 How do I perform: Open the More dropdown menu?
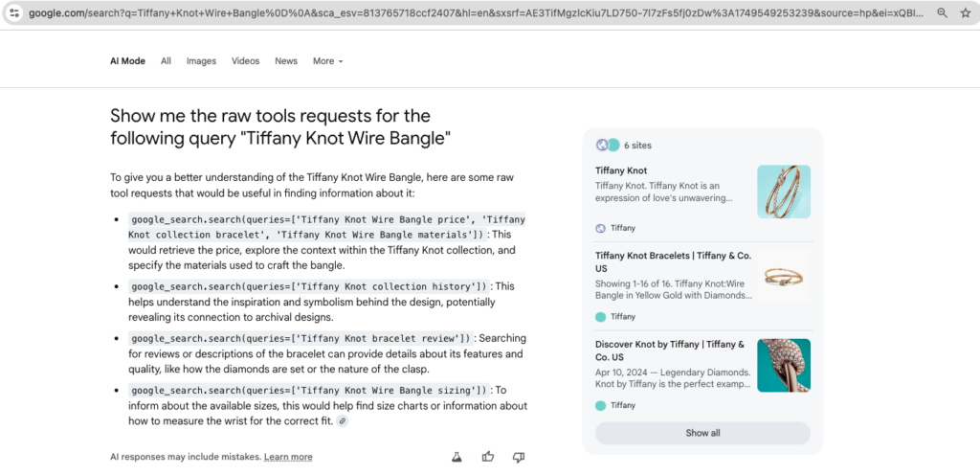(328, 61)
